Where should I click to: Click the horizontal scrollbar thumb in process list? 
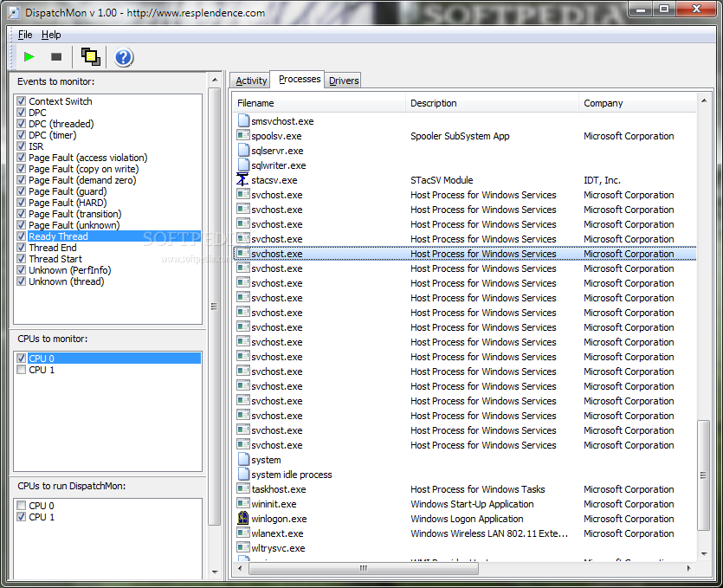point(364,568)
